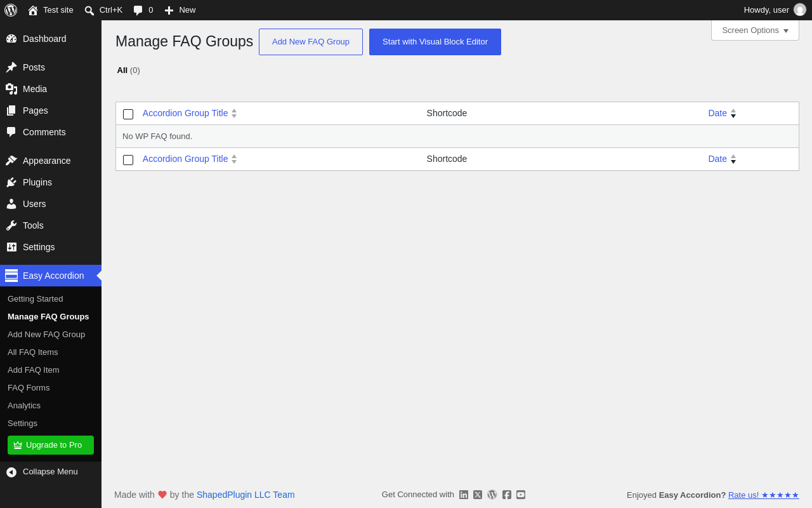This screenshot has height=508, width=812.
Task: Open Add FAQ Item submenu item
Action: click(34, 370)
